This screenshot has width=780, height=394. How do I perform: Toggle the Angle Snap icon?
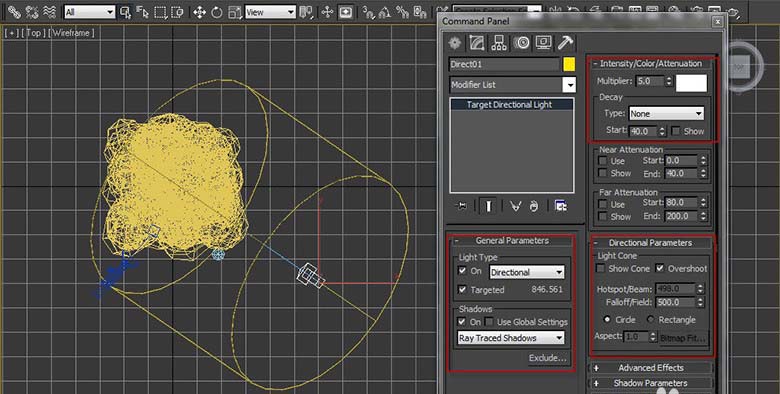coord(385,12)
